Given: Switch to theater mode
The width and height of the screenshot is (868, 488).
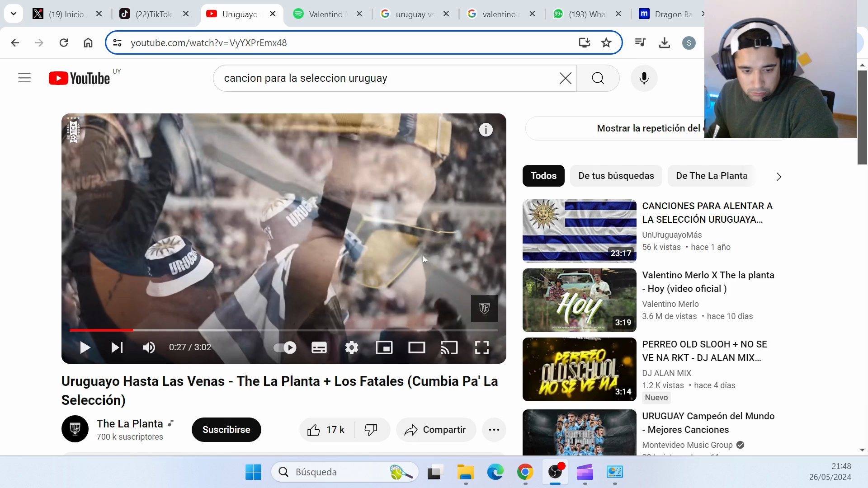Looking at the screenshot, I should point(417,347).
